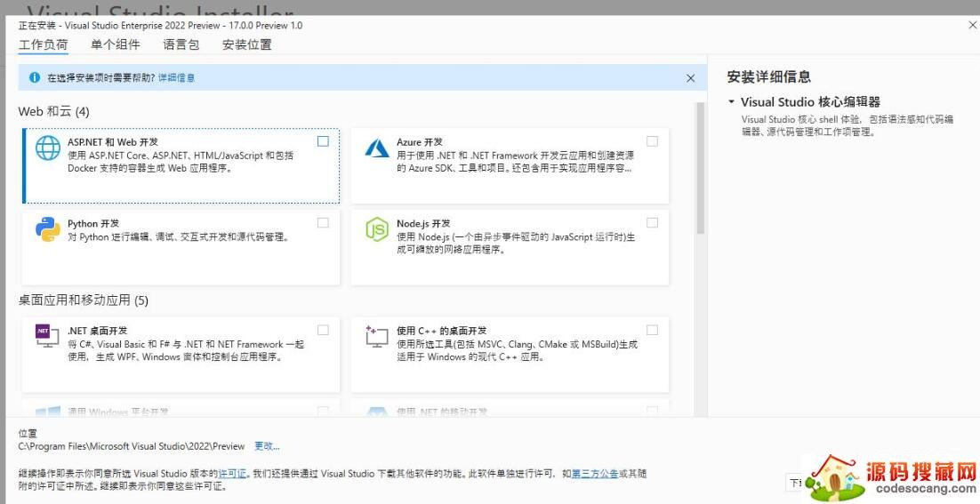Check the Python 开发 workload checkbox

click(323, 223)
